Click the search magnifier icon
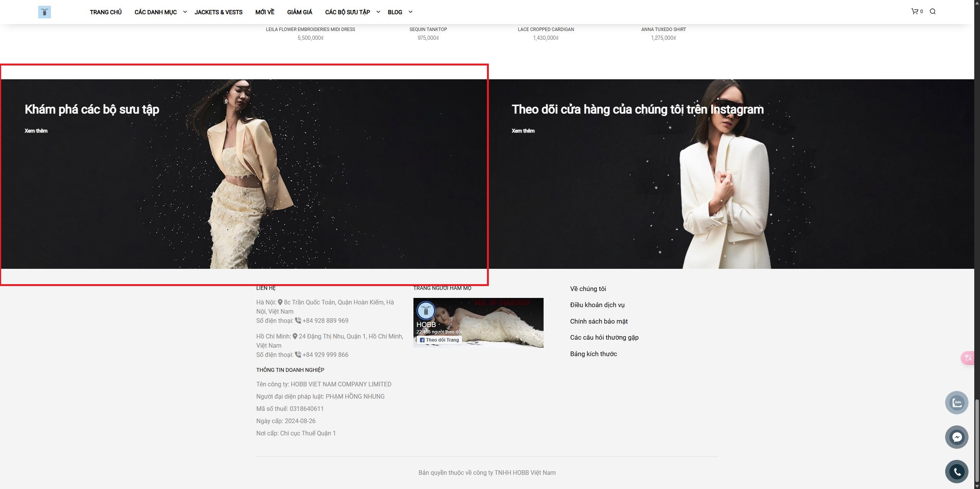The height and width of the screenshot is (489, 980). [x=933, y=11]
